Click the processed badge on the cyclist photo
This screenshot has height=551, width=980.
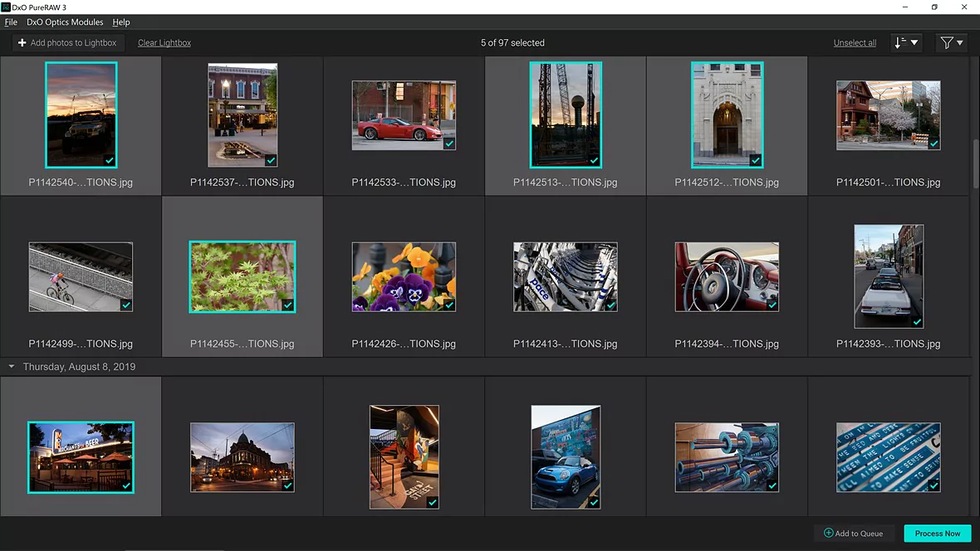tap(126, 305)
